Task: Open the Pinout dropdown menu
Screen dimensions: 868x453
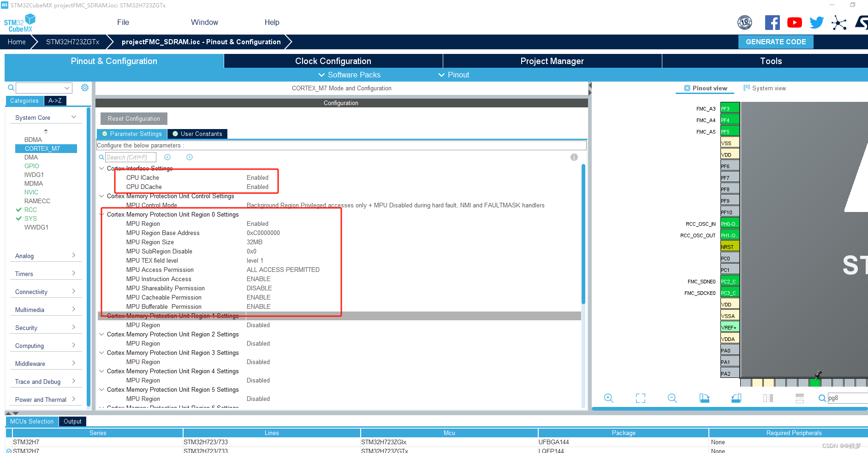Action: pyautogui.click(x=453, y=75)
